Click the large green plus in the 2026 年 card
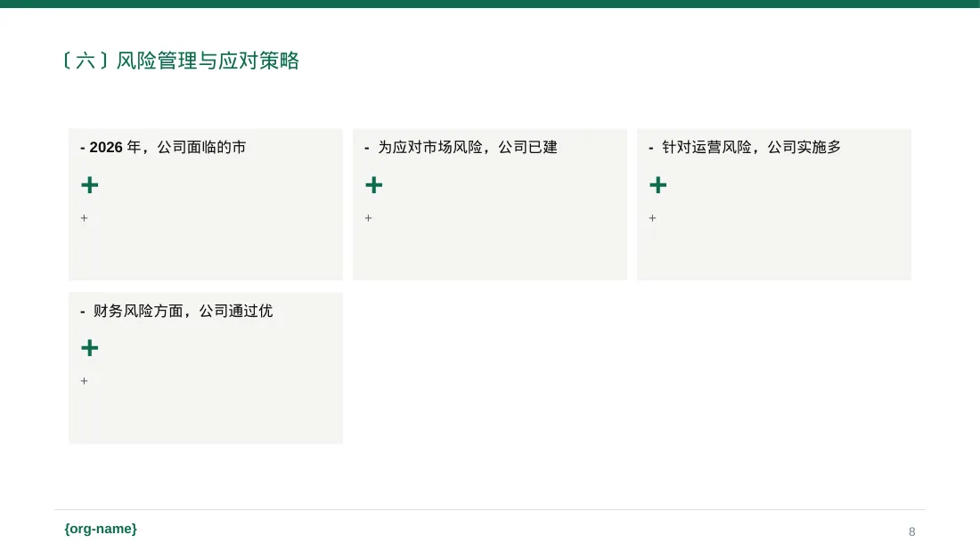The height and width of the screenshot is (551, 980). (x=90, y=185)
